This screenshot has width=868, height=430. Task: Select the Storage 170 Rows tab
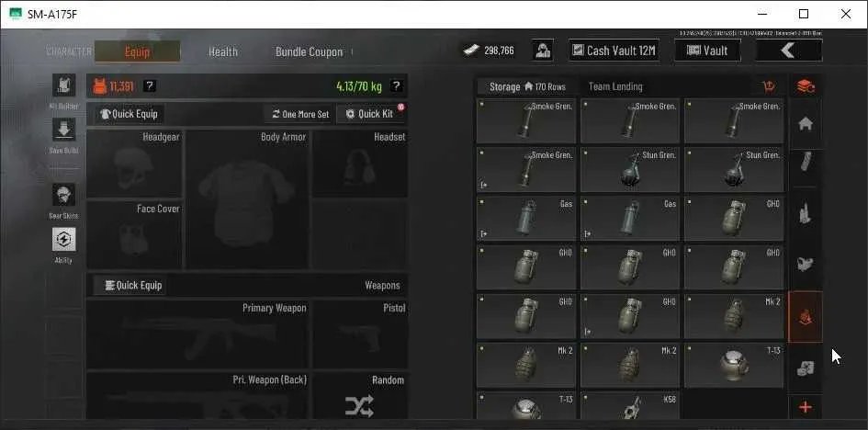tap(527, 86)
